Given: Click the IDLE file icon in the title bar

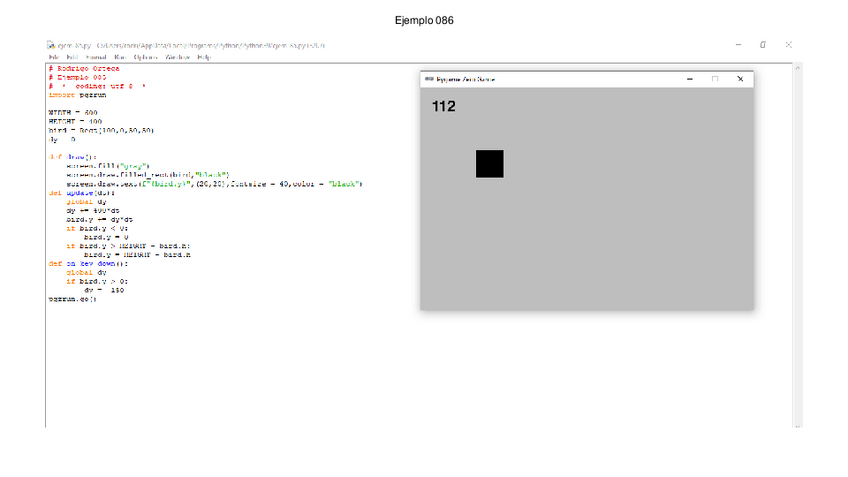Looking at the screenshot, I should (51, 45).
